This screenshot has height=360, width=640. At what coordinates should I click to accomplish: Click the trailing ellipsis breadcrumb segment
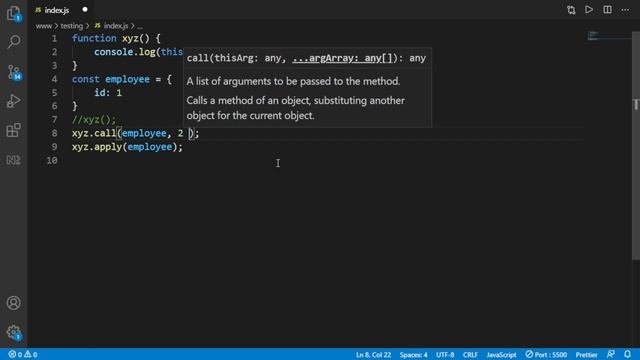(140, 26)
